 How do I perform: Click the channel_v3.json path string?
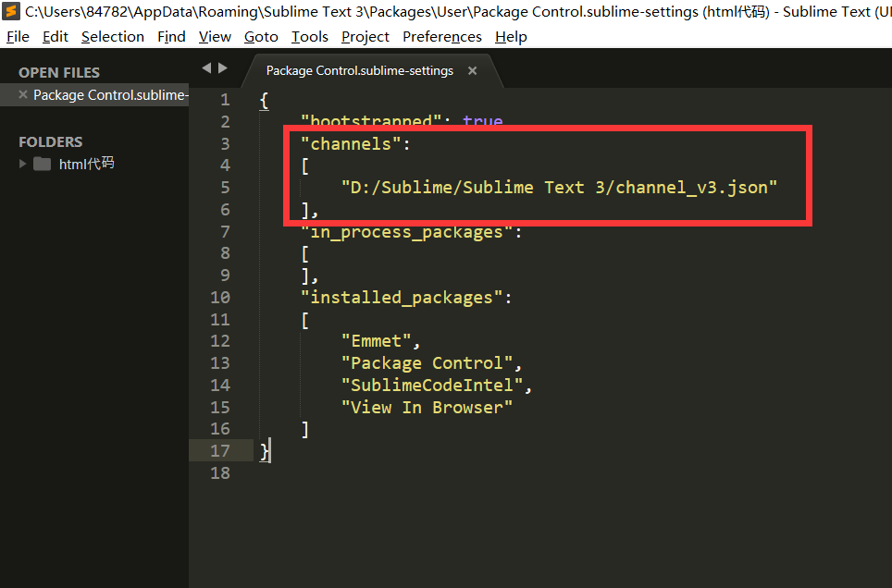[559, 188]
